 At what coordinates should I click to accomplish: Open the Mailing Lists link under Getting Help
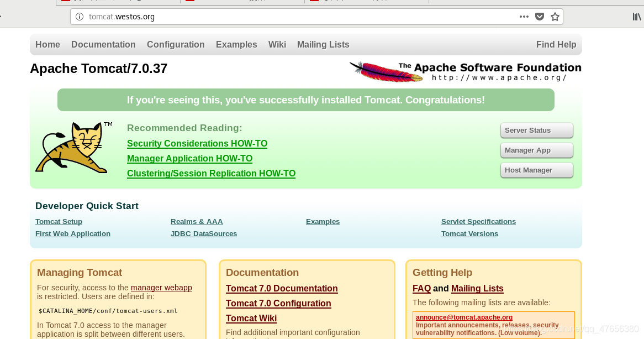(x=477, y=288)
